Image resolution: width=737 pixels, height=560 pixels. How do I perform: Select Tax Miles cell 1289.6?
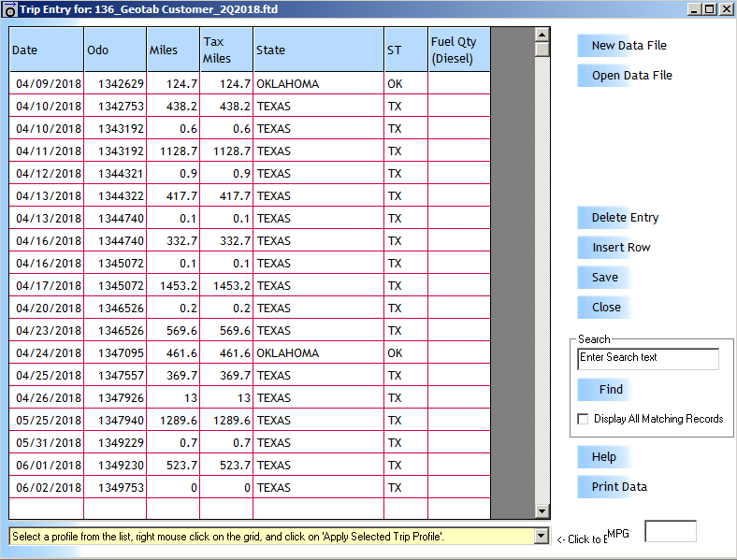click(x=226, y=421)
